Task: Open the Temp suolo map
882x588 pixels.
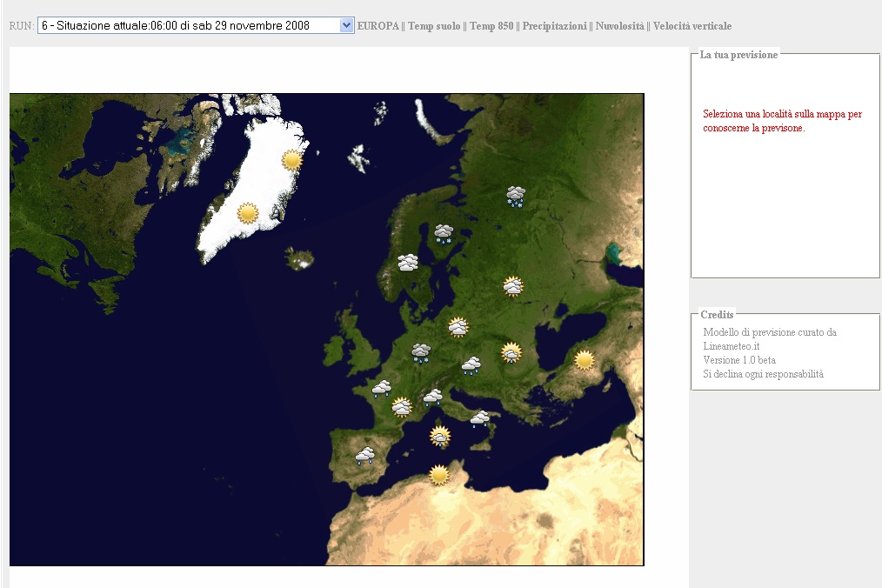Action: [x=434, y=26]
